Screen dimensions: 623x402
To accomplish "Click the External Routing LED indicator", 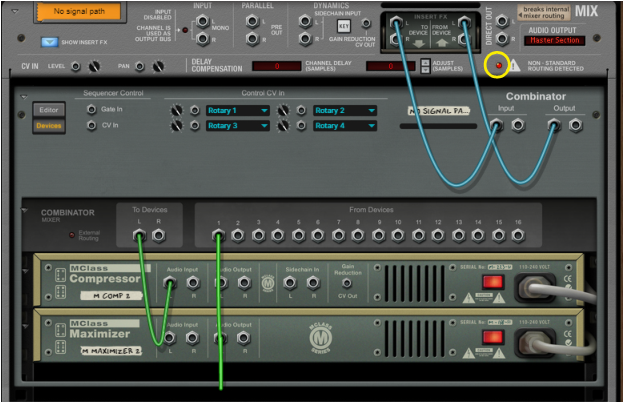I will 72,235.
